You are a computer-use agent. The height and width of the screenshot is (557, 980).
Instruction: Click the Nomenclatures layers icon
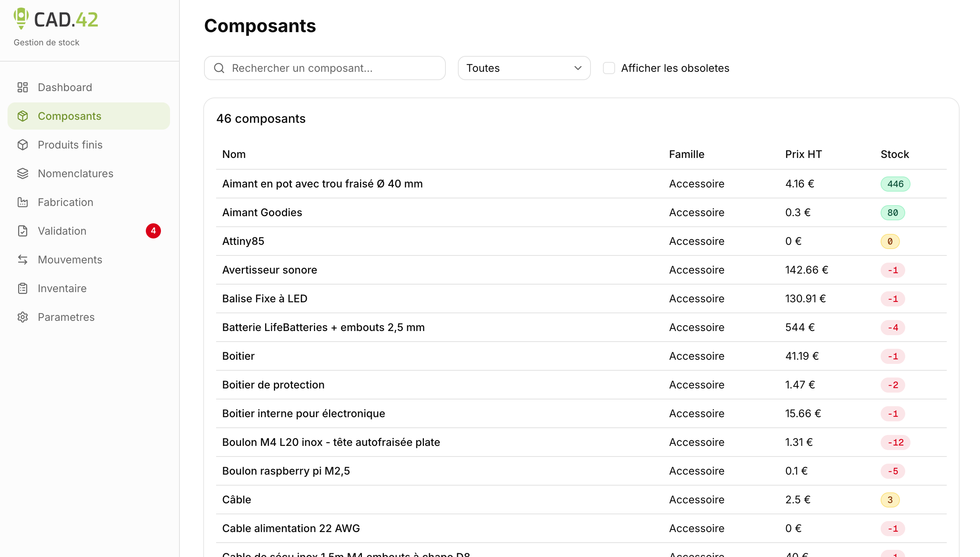pos(23,173)
